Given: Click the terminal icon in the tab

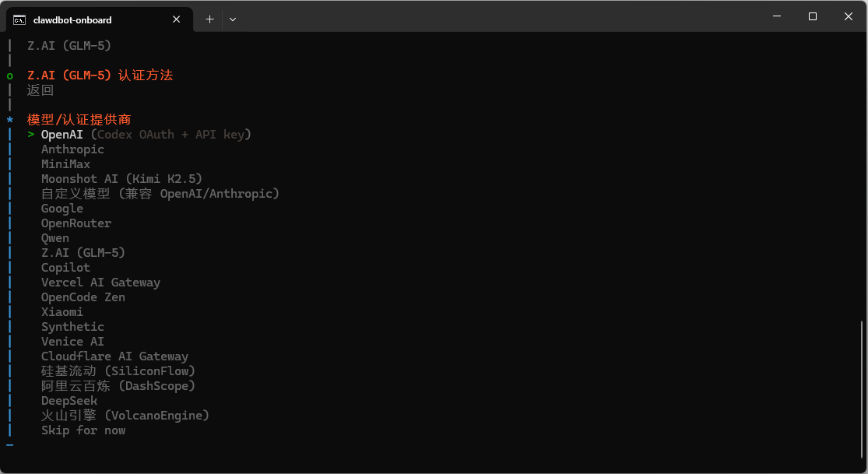Looking at the screenshot, I should coord(19,19).
